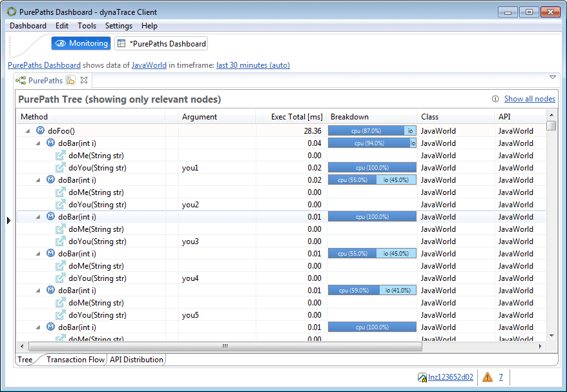Click the vertical scrollbar up arrow

552,115
